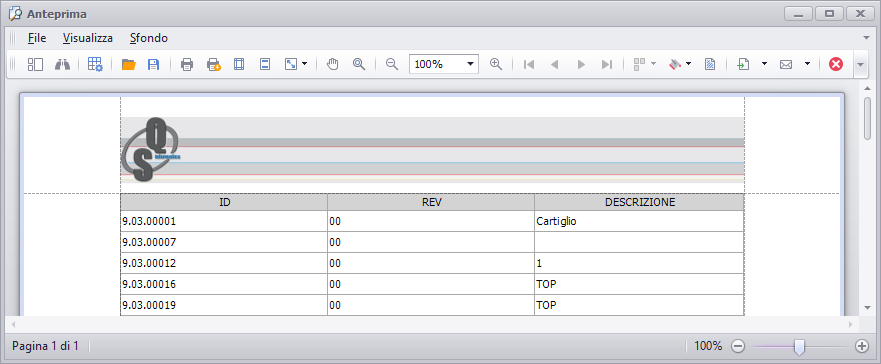Click the 100% status bar zoom label

(708, 346)
